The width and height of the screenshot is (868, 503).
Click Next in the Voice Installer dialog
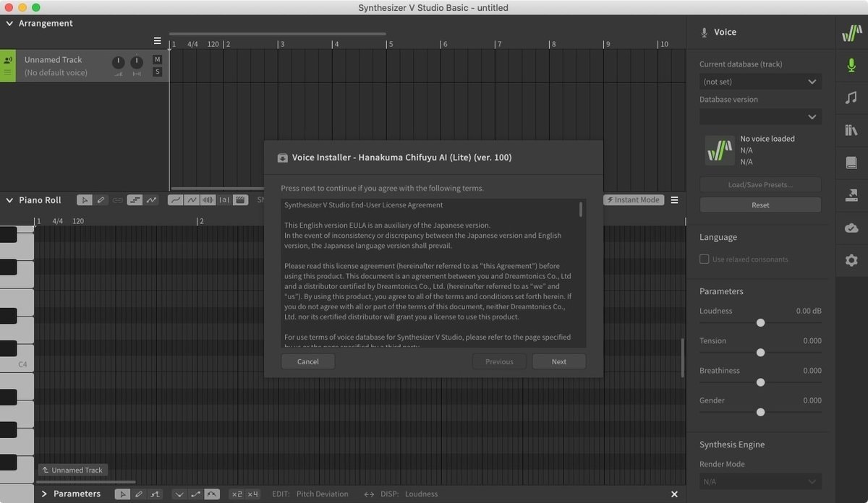pos(558,361)
